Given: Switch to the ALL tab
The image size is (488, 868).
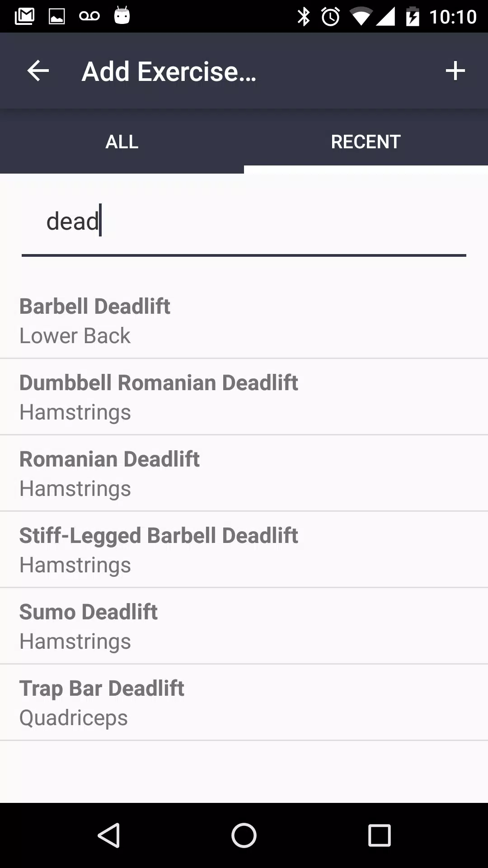Looking at the screenshot, I should (x=122, y=142).
